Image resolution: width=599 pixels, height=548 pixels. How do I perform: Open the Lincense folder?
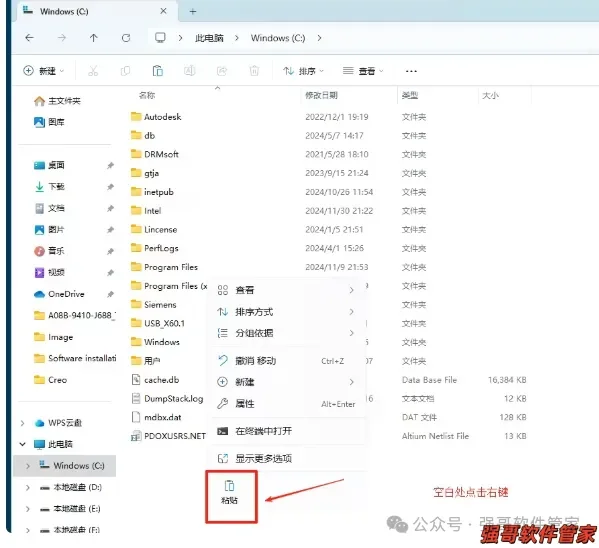coord(154,229)
